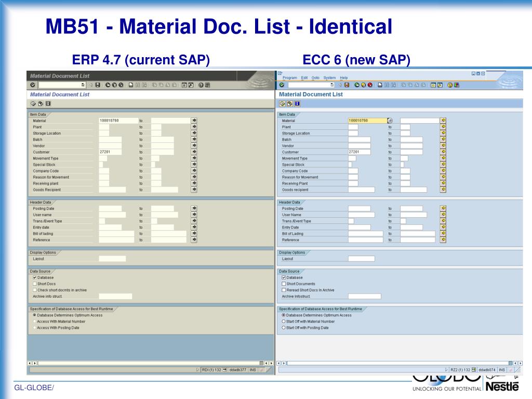
Task: Click the Layout input field in ERP 4.7
Action: (112, 259)
